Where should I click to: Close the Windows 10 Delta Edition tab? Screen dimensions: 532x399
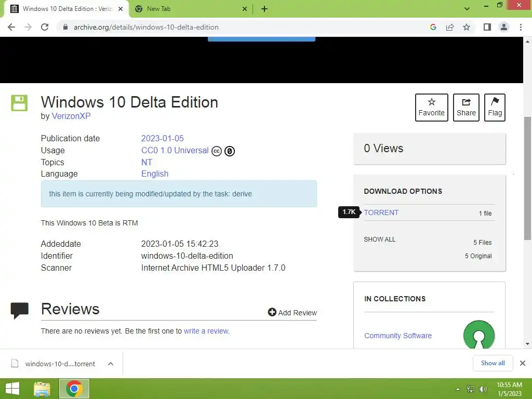pos(121,9)
